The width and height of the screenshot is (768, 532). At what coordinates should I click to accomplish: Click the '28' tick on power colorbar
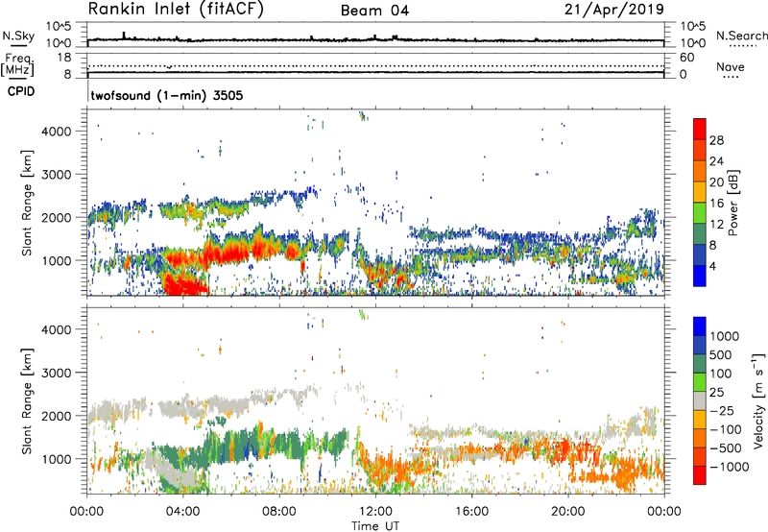coord(716,140)
